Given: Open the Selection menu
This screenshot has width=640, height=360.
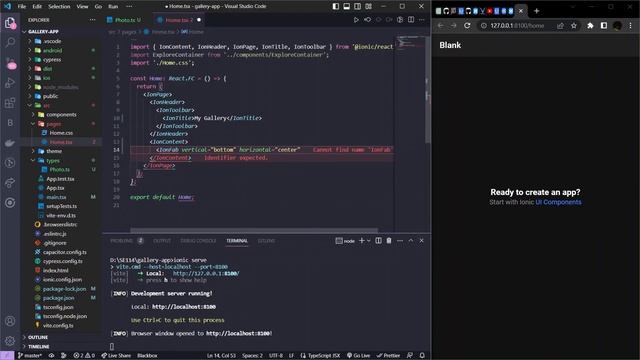Looking at the screenshot, I should [x=59, y=6].
